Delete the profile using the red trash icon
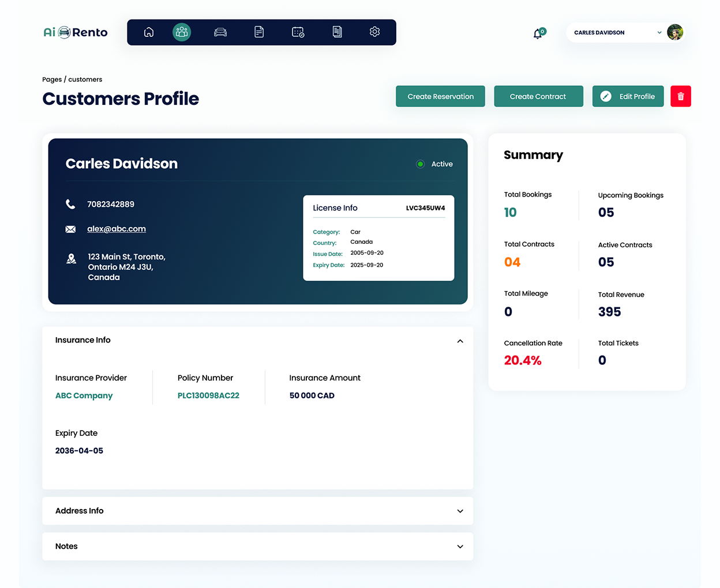 tap(681, 96)
